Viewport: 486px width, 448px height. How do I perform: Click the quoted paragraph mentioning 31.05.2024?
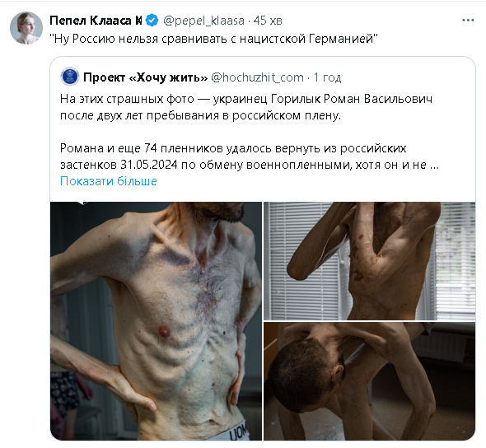[x=250, y=156]
